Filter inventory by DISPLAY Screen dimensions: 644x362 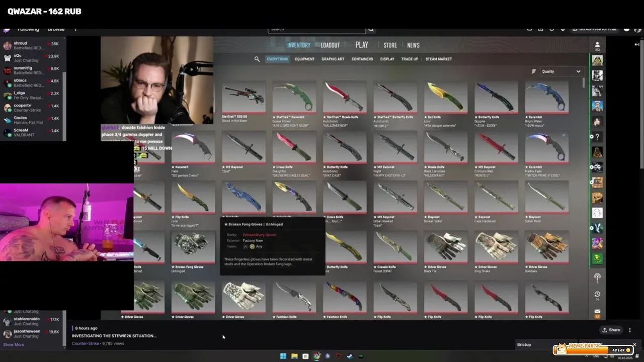(x=387, y=59)
